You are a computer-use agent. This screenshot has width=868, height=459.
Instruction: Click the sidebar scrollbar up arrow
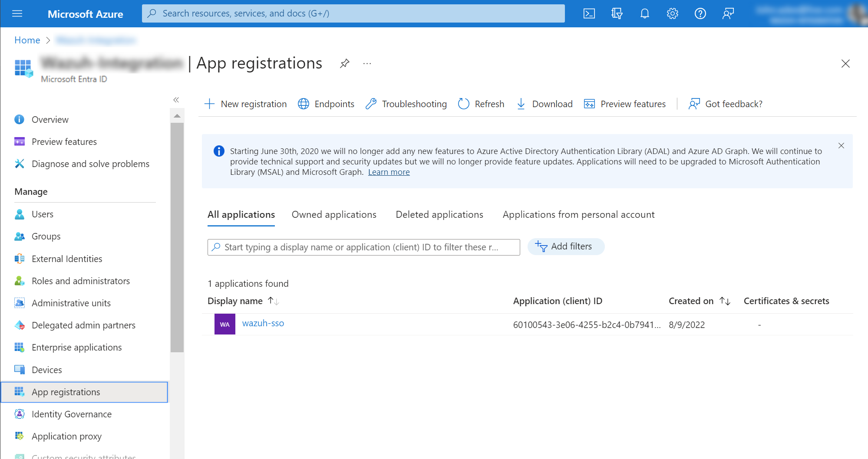click(177, 116)
